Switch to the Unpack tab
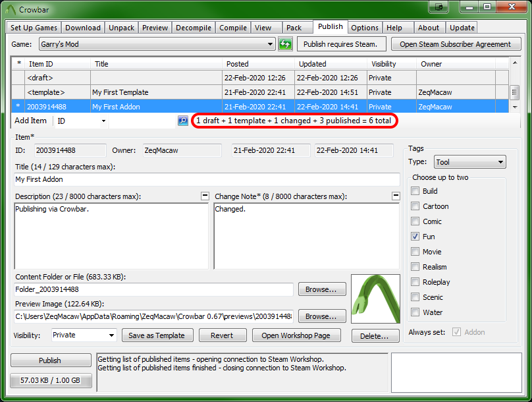Image resolution: width=532 pixels, height=402 pixels. pos(121,28)
